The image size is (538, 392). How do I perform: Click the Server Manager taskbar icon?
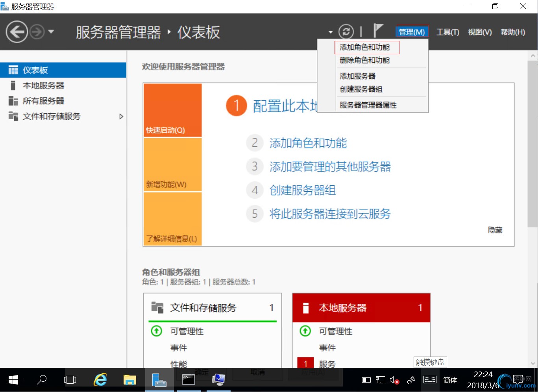coord(159,380)
